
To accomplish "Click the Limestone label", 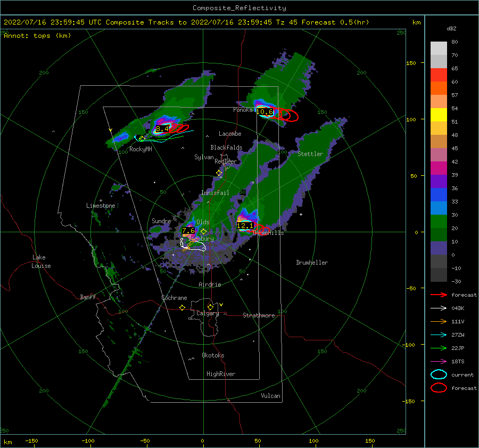I will coord(101,206).
